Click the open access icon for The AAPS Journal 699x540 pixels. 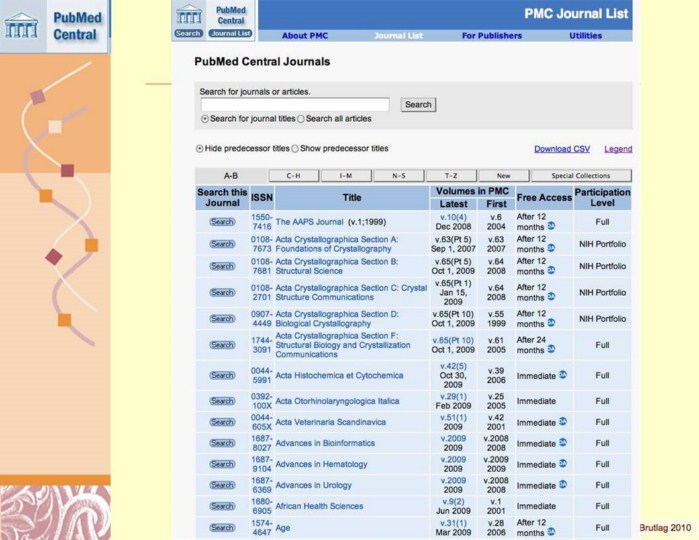click(550, 227)
